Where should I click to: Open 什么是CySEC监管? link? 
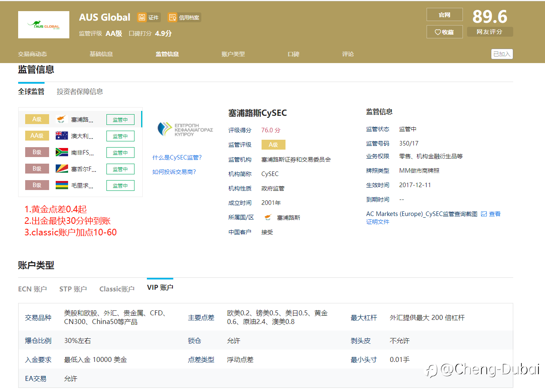177,157
